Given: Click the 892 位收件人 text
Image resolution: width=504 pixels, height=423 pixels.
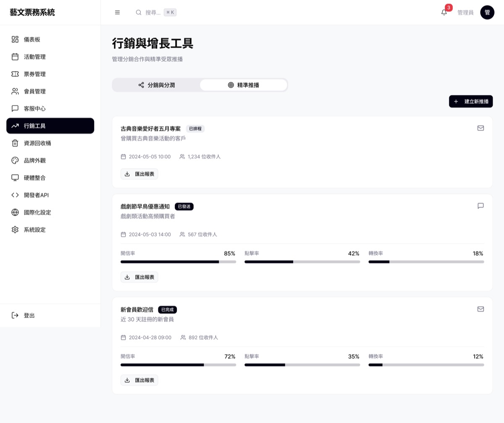Looking at the screenshot, I should click(x=203, y=337).
